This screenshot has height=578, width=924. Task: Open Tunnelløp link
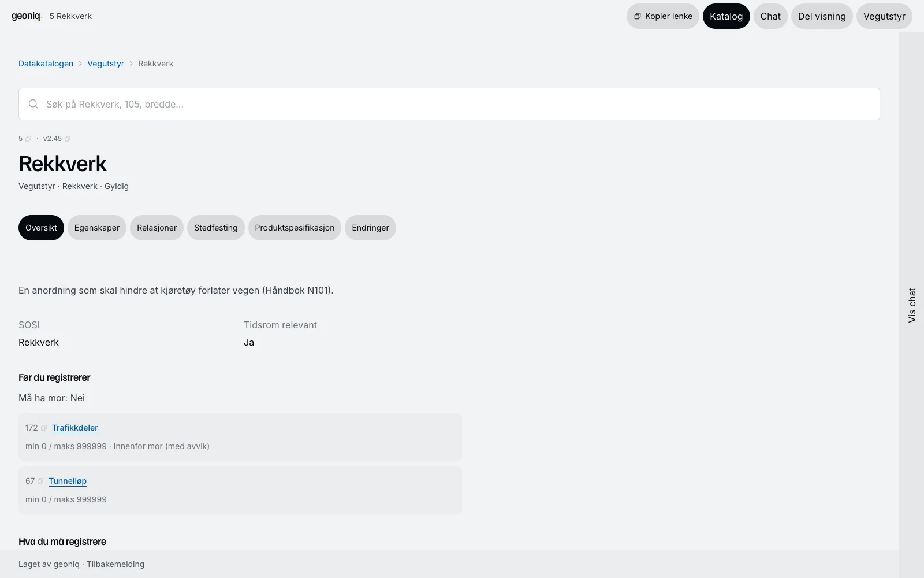68,481
